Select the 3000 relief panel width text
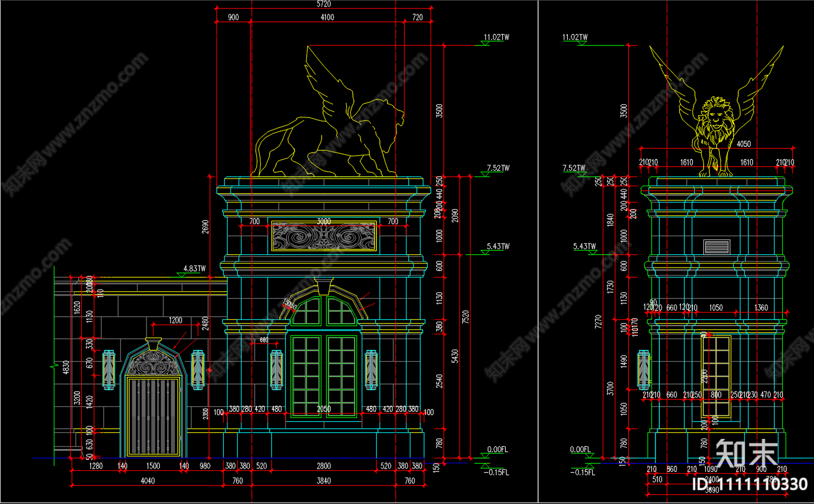 (324, 221)
